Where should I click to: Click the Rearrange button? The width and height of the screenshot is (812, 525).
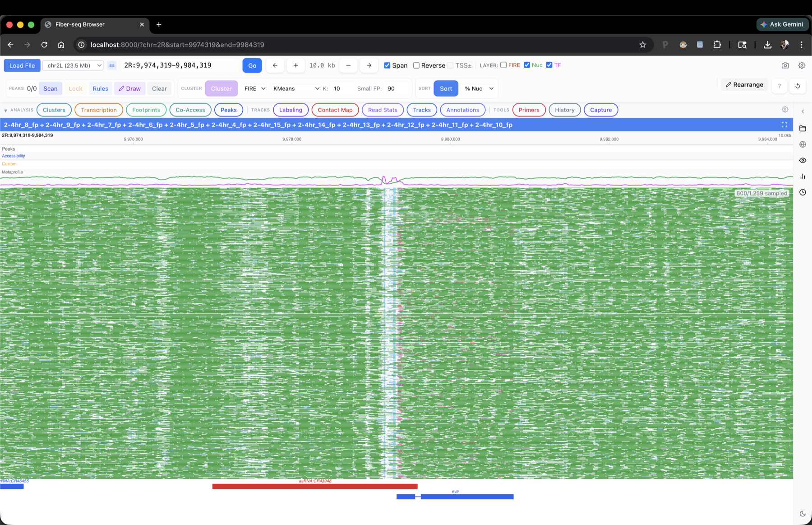coord(744,85)
